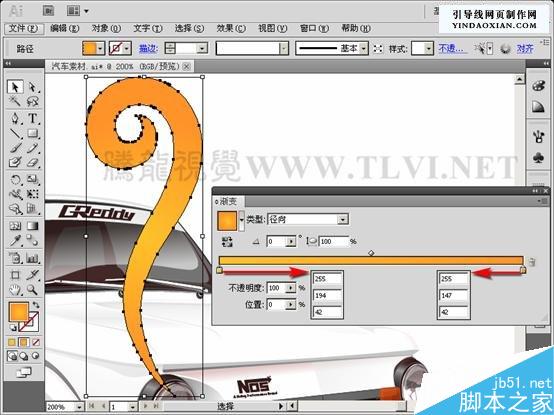Screen dimensions: 554x415
Task: Select the Free Transform tool
Action: 33,194
